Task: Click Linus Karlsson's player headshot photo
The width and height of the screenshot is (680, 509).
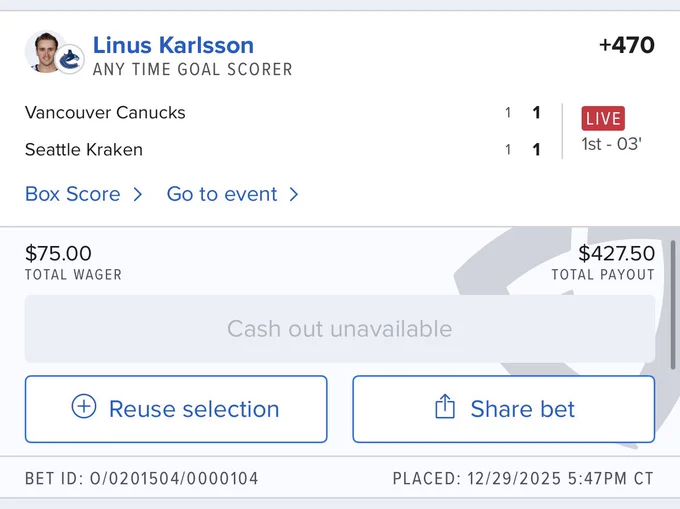Action: click(44, 51)
